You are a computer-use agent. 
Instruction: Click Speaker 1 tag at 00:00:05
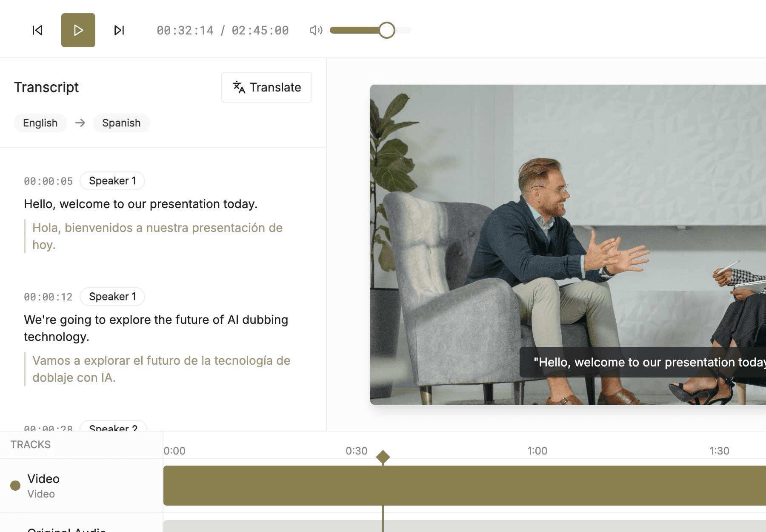(x=112, y=181)
